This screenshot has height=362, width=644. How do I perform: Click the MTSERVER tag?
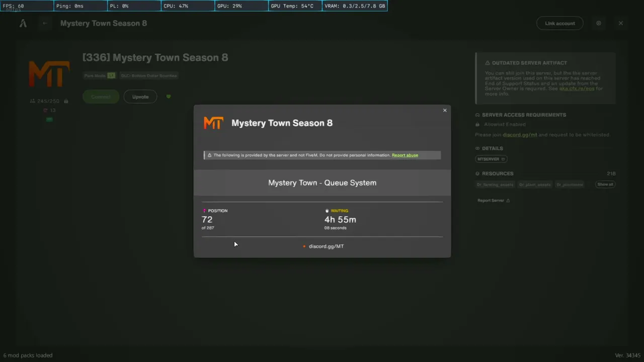click(491, 159)
